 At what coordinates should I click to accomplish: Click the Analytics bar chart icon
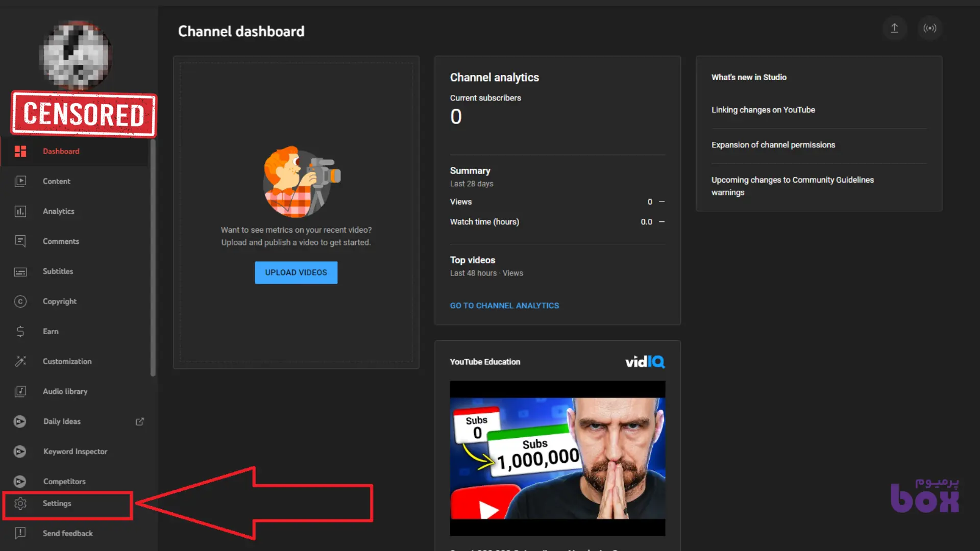(20, 211)
